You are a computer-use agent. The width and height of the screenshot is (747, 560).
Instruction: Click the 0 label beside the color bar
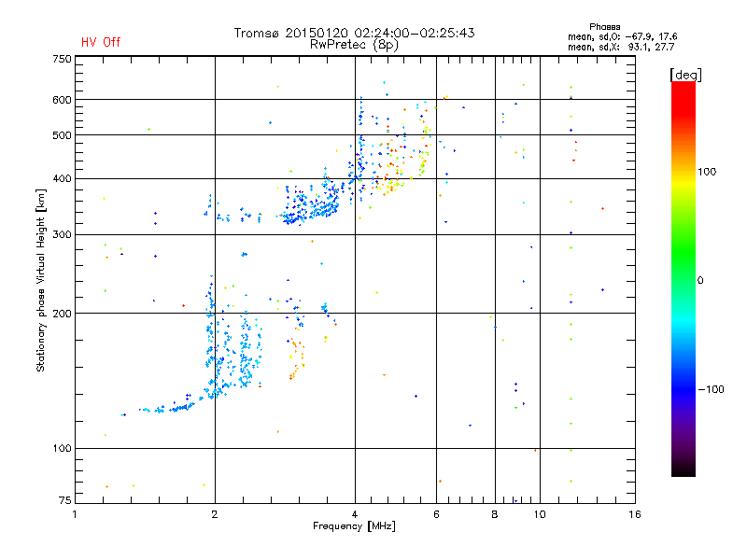point(700,281)
